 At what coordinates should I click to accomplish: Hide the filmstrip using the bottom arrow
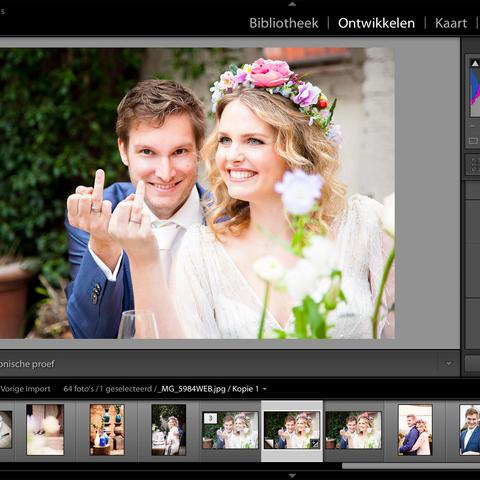[x=292, y=476]
